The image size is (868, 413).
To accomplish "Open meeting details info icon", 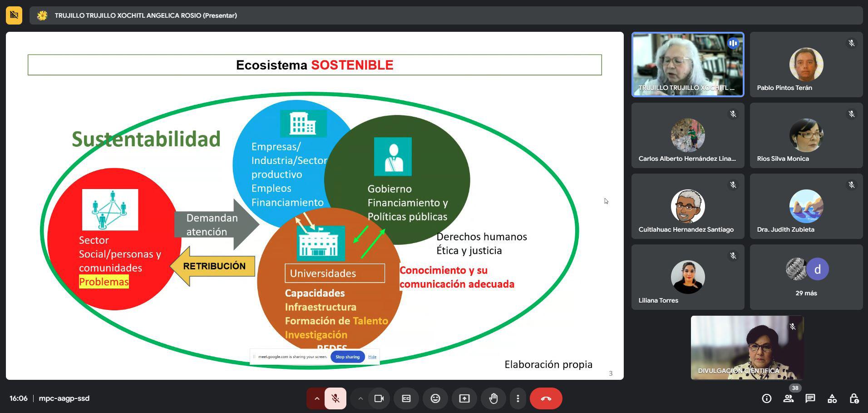I will pyautogui.click(x=767, y=398).
